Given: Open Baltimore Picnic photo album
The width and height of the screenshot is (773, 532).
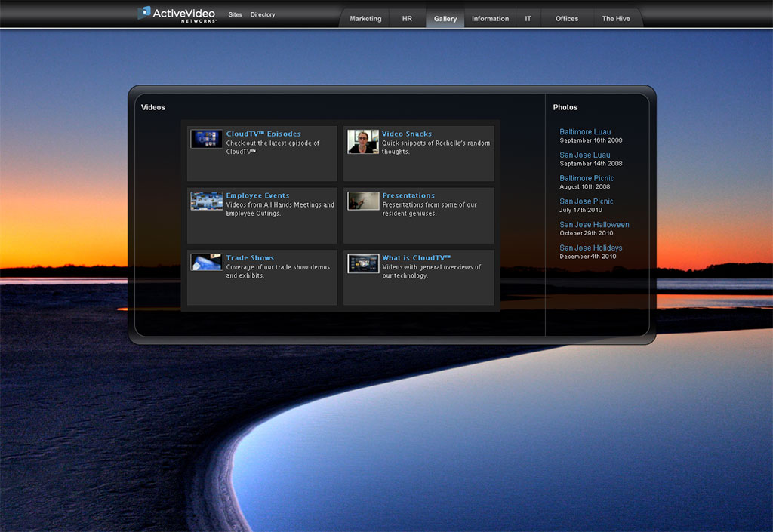Looking at the screenshot, I should 587,178.
